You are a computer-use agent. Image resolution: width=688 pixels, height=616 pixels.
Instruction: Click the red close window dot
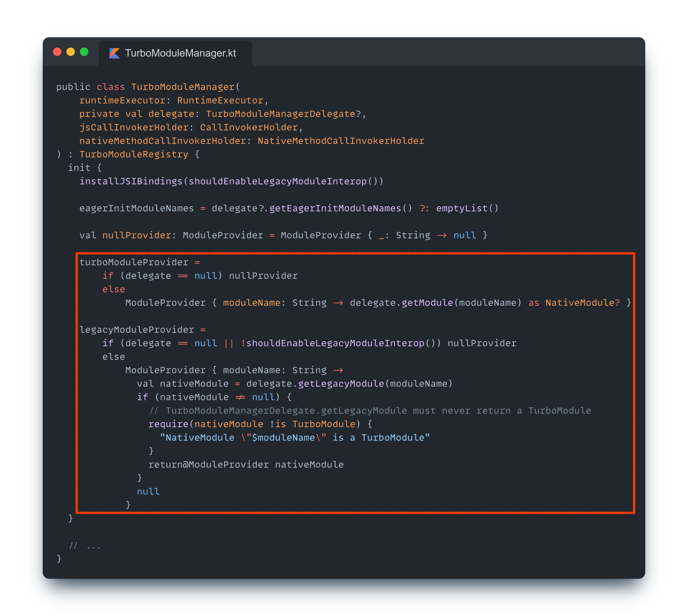point(57,52)
